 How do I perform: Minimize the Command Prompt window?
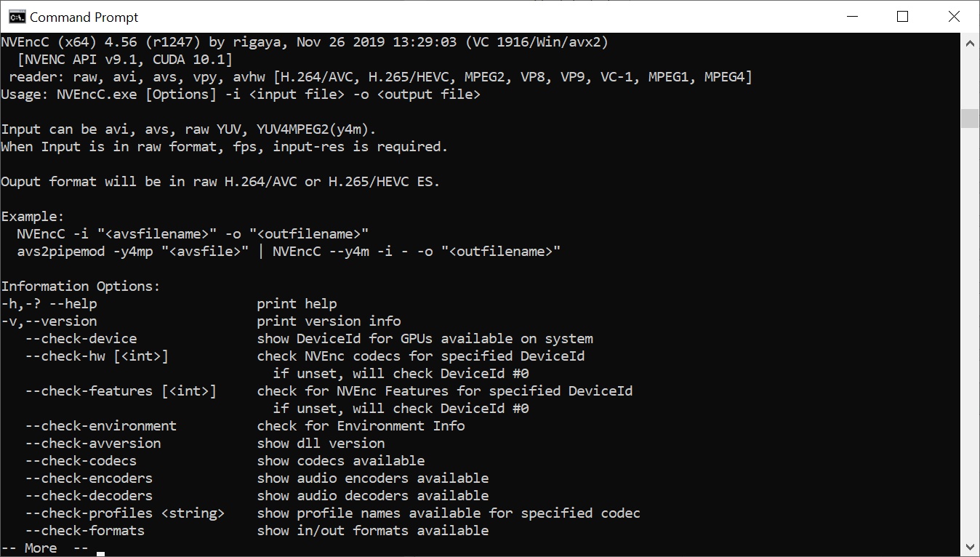point(852,17)
